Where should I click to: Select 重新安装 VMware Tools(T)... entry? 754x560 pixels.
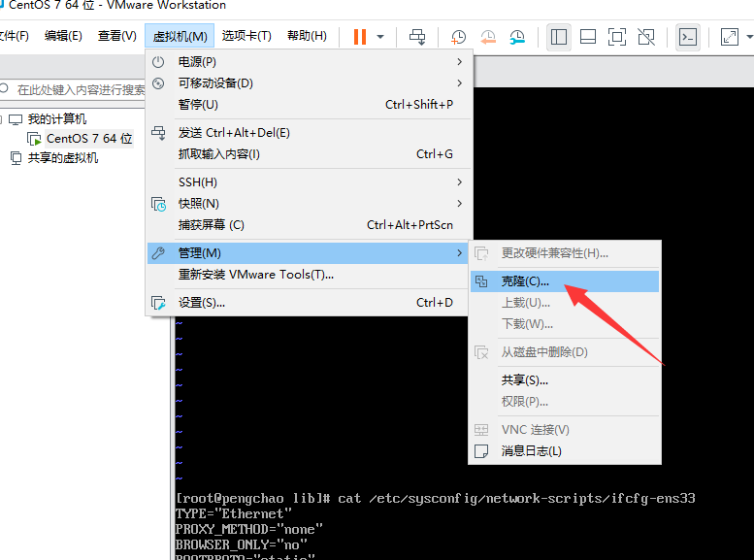308,275
